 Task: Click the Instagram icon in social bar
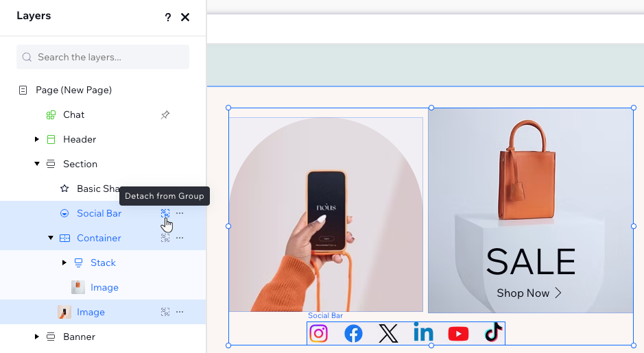[x=319, y=333]
